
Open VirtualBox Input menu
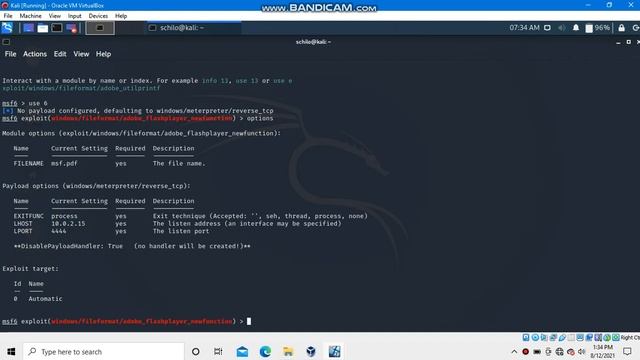click(x=74, y=16)
